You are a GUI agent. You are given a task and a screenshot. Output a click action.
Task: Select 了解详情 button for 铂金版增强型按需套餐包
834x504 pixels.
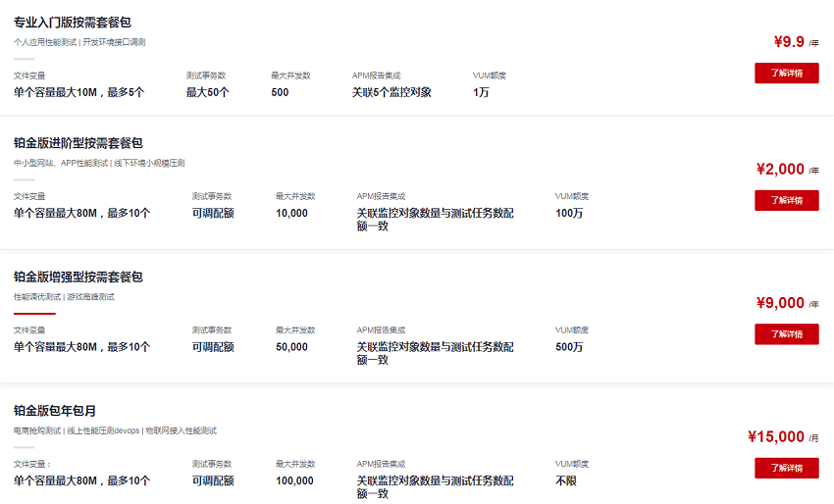pyautogui.click(x=786, y=334)
